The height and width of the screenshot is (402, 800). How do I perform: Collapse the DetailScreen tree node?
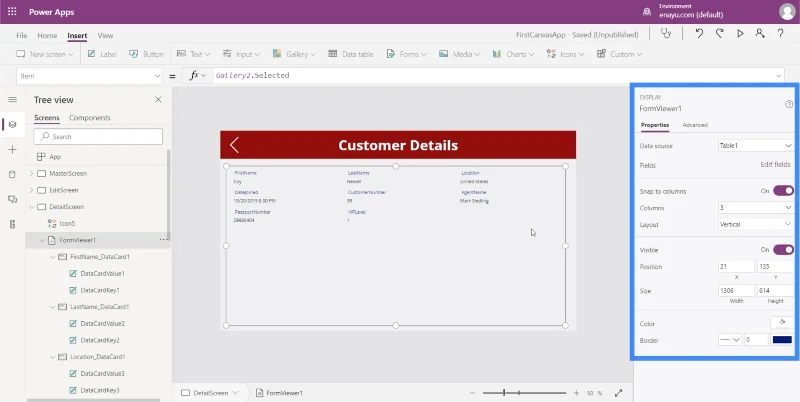(x=32, y=207)
